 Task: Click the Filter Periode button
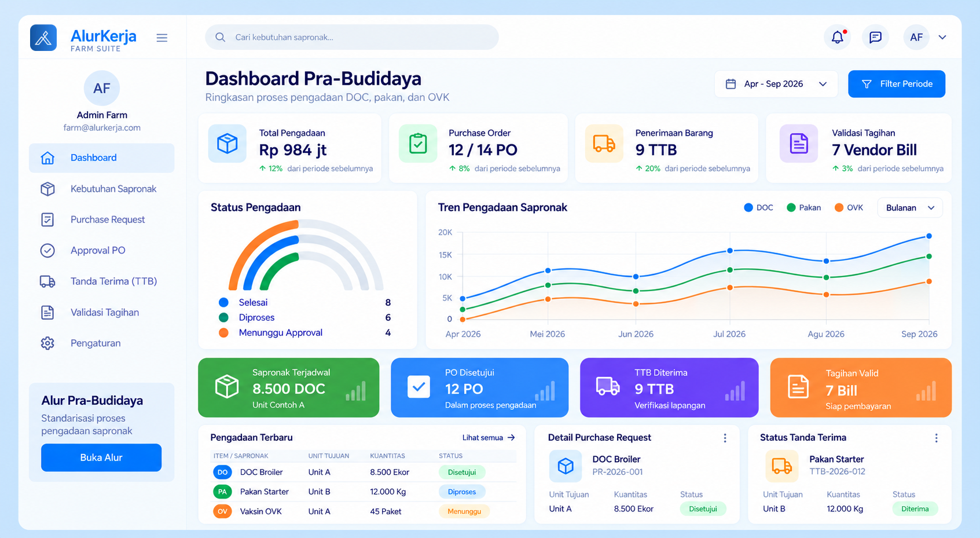[x=897, y=84]
